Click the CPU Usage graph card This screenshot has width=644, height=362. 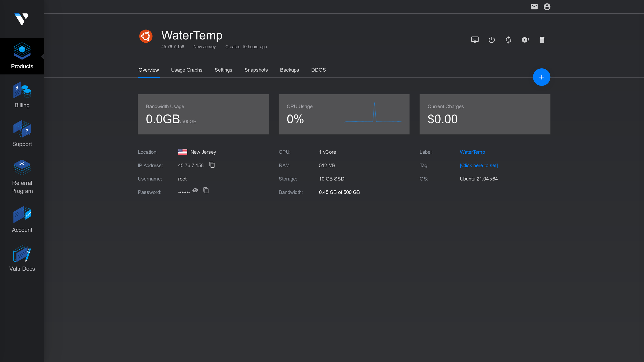(x=344, y=114)
